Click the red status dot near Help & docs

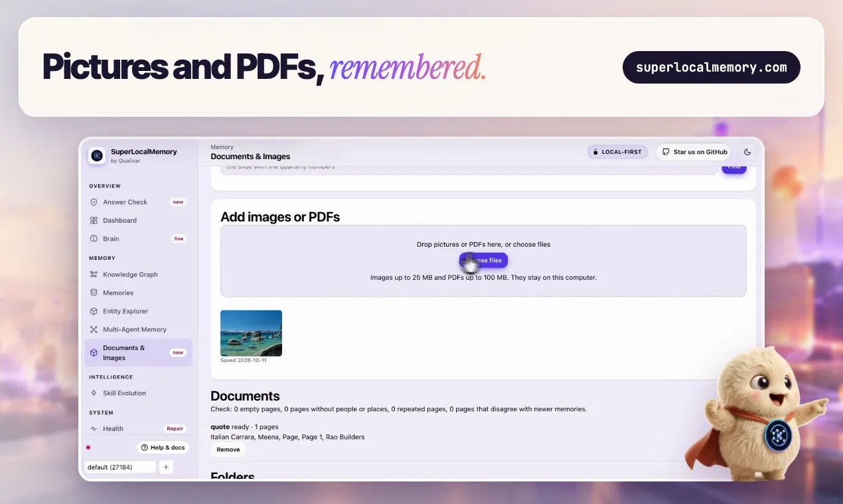(88, 448)
